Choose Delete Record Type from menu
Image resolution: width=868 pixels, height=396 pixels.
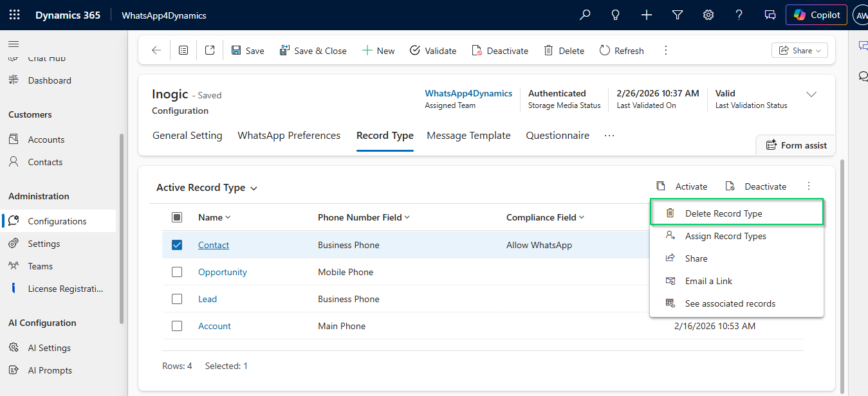point(723,213)
